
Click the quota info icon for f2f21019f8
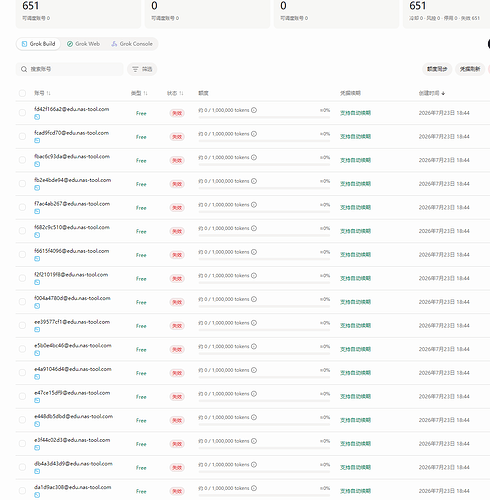[x=254, y=276]
